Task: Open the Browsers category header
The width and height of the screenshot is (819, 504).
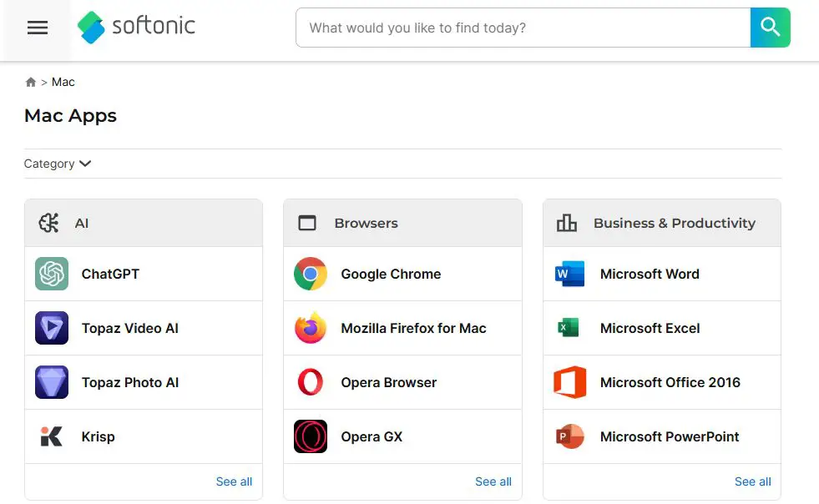Action: pos(366,223)
